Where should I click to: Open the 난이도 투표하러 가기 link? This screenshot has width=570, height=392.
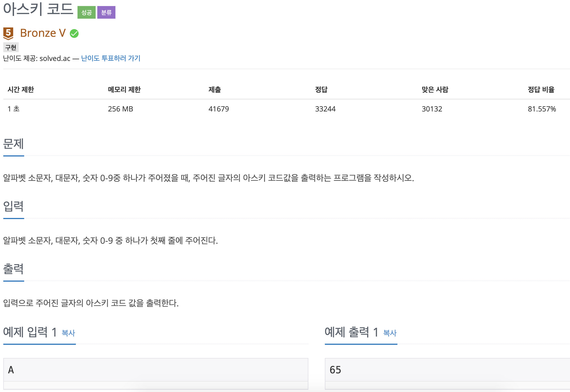coord(111,58)
